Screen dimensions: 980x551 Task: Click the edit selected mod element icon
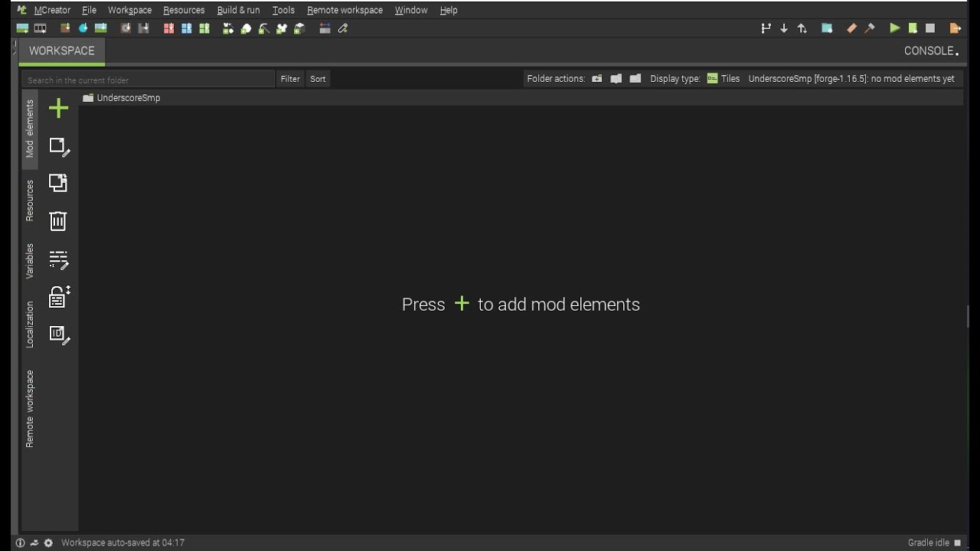click(59, 147)
